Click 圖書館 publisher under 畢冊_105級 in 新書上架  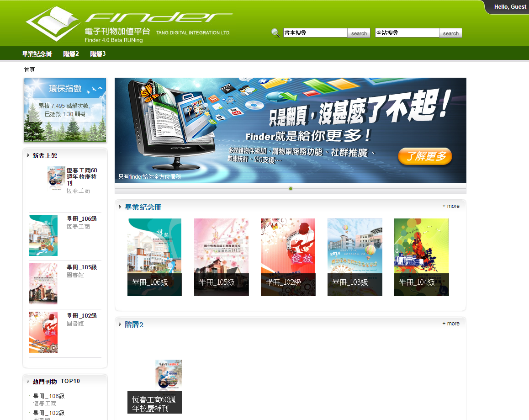(x=75, y=275)
